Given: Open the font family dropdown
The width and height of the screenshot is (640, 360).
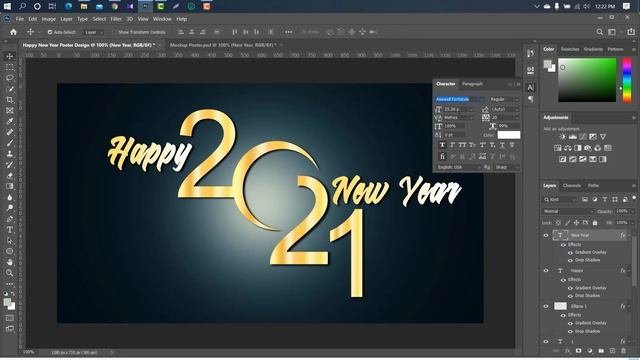Looking at the screenshot, I should tap(481, 99).
